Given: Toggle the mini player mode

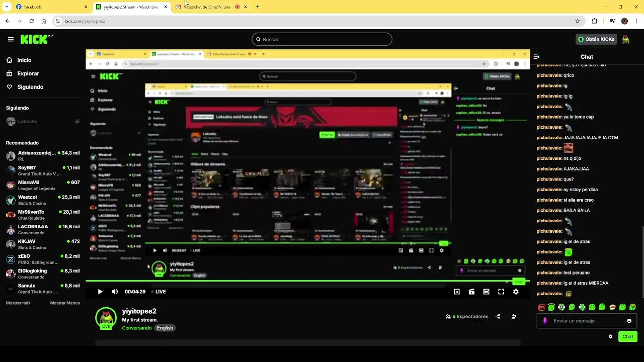Looking at the screenshot, I should click(x=457, y=292).
